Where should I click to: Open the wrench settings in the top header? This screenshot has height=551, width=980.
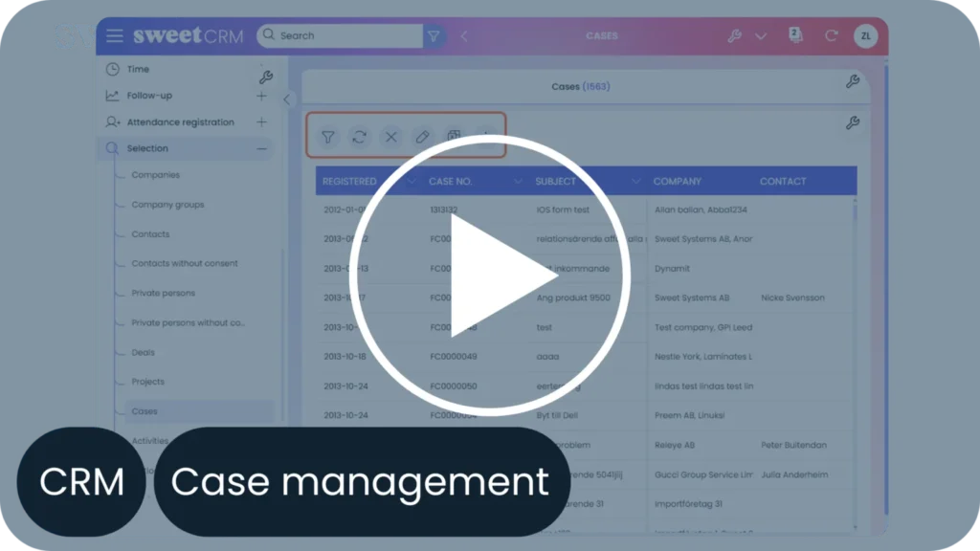tap(734, 35)
